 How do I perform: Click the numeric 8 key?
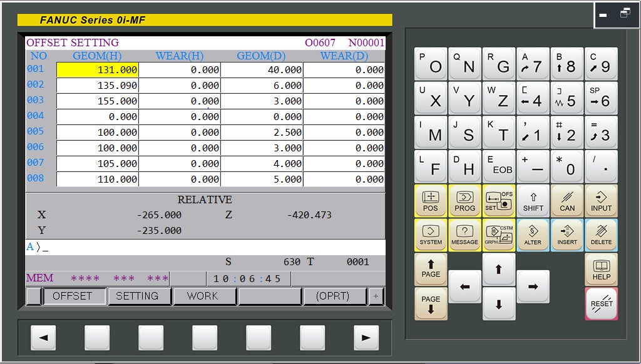coord(567,64)
